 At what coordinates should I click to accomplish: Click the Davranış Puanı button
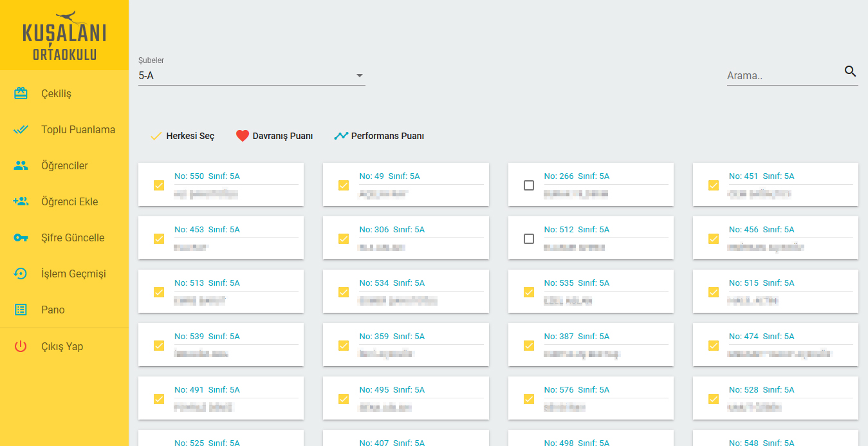point(275,136)
